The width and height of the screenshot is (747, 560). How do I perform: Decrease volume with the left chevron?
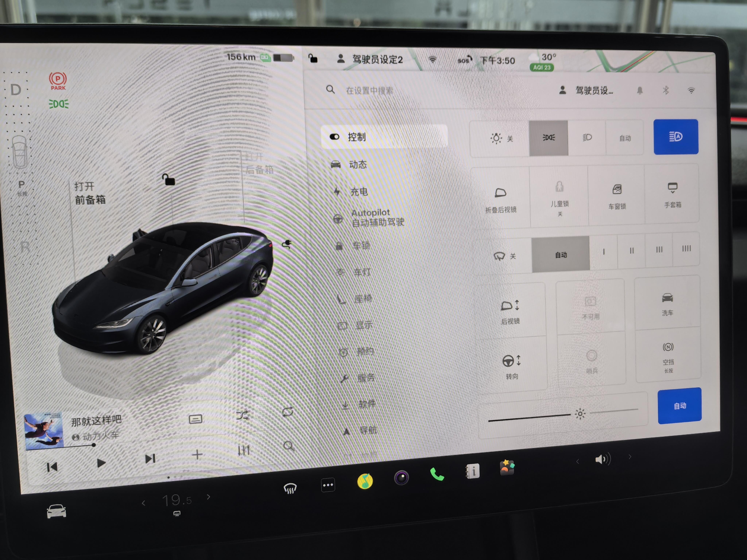577,461
